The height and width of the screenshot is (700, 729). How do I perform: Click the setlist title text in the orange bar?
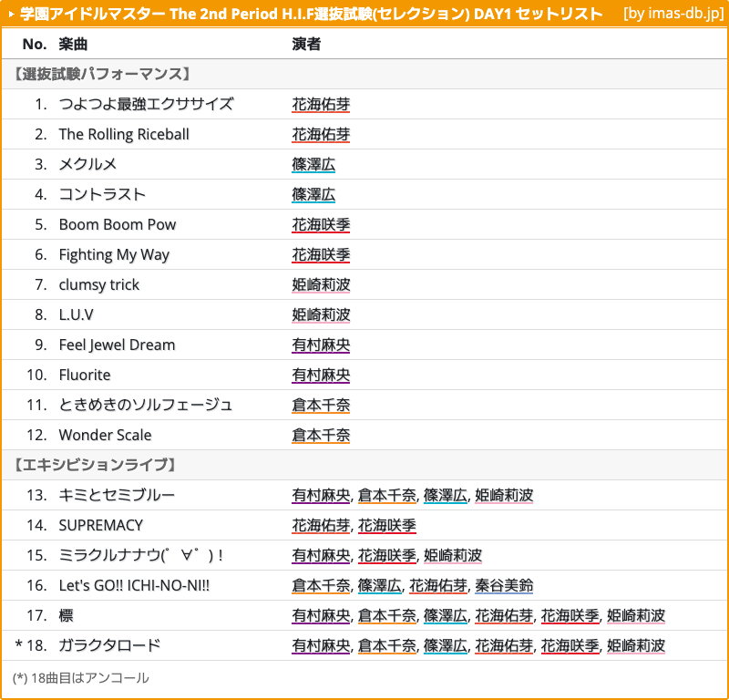[x=312, y=14]
